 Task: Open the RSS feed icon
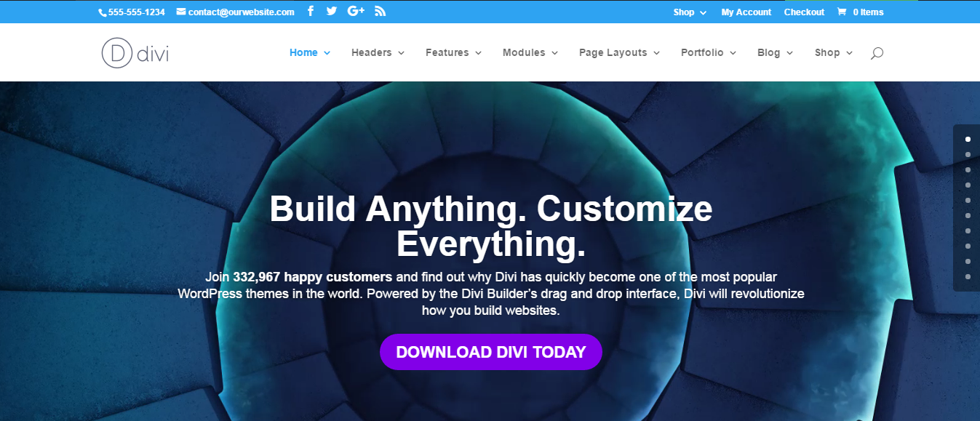[381, 11]
